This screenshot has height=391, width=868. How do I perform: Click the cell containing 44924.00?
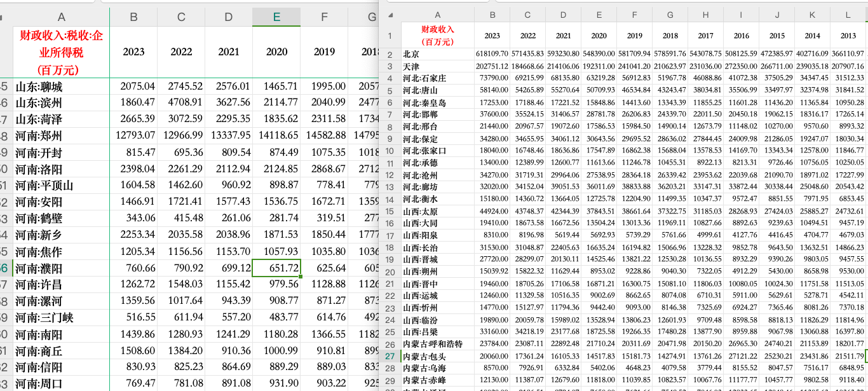(492, 212)
